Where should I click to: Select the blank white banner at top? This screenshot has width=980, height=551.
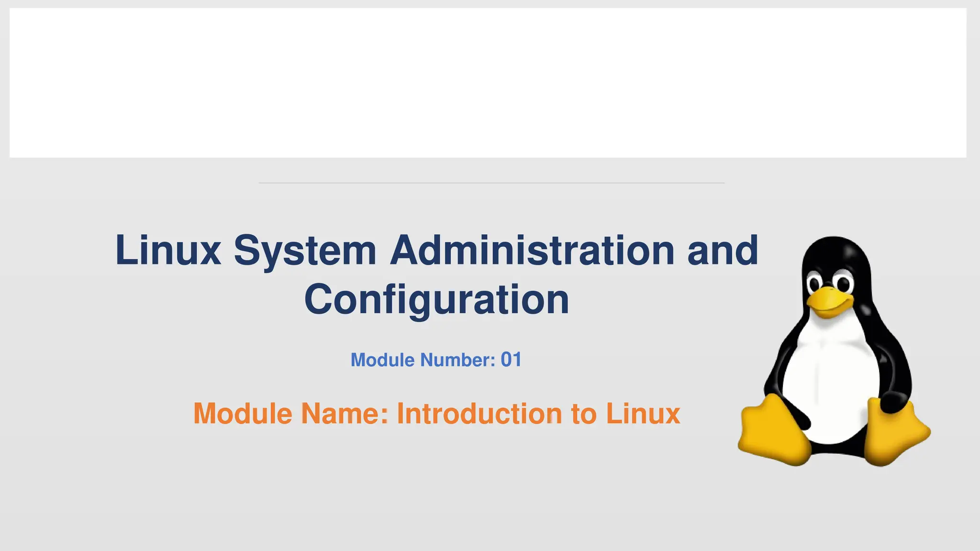click(488, 83)
